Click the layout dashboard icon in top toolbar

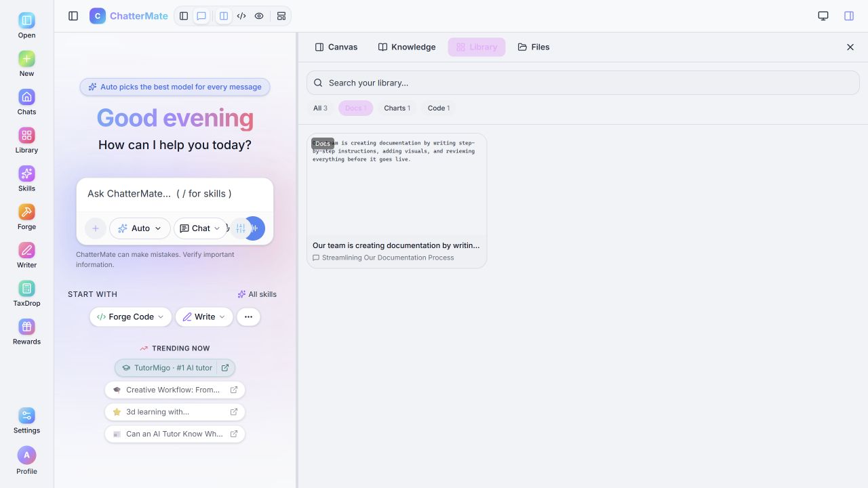(x=281, y=16)
